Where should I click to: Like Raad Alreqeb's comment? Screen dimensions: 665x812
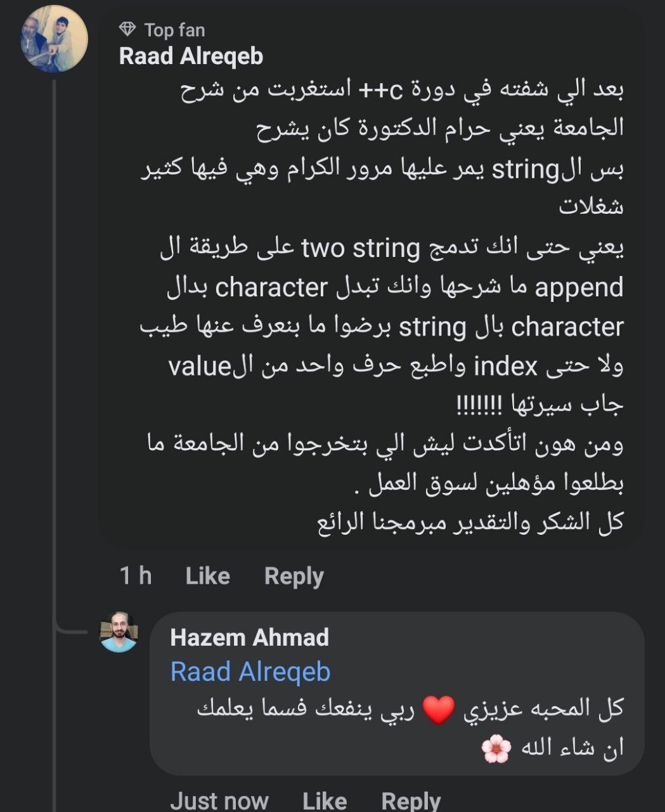pyautogui.click(x=207, y=576)
